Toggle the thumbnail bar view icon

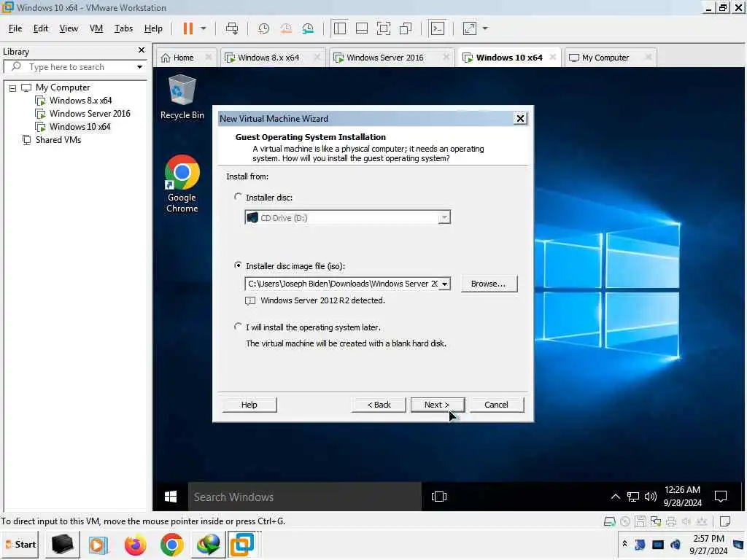click(362, 28)
